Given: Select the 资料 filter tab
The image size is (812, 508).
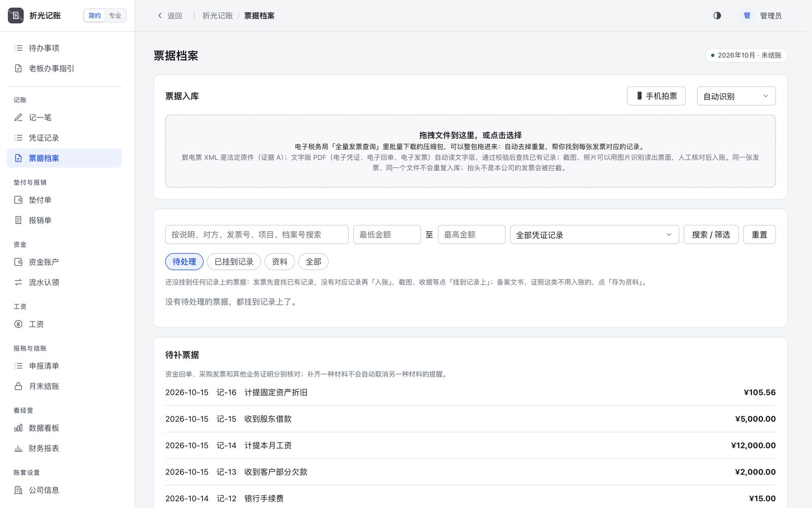Looking at the screenshot, I should click(280, 262).
